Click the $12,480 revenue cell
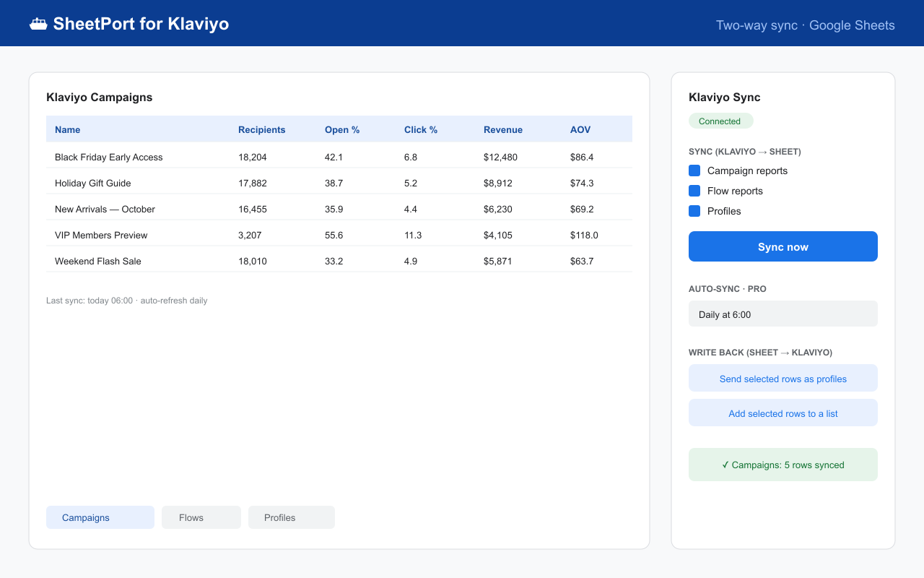 pos(500,157)
